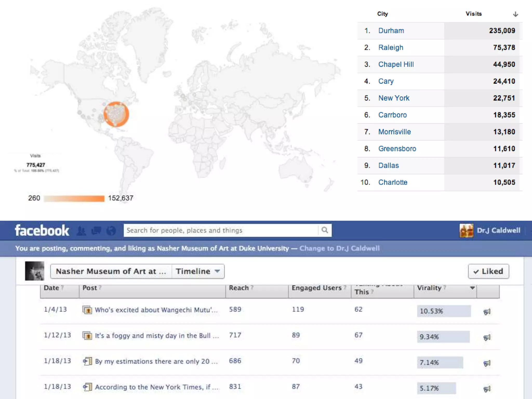Open the Timeline dropdown menu
532x399 pixels.
click(x=198, y=271)
